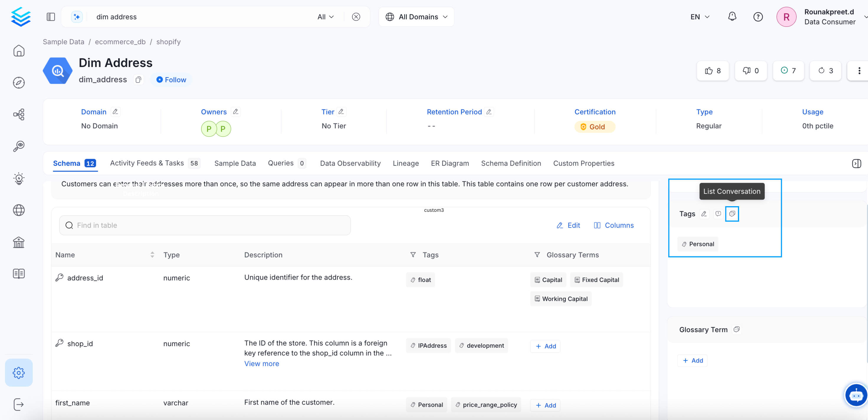Open the All Domains dropdown
The height and width of the screenshot is (420, 868).
tap(416, 17)
